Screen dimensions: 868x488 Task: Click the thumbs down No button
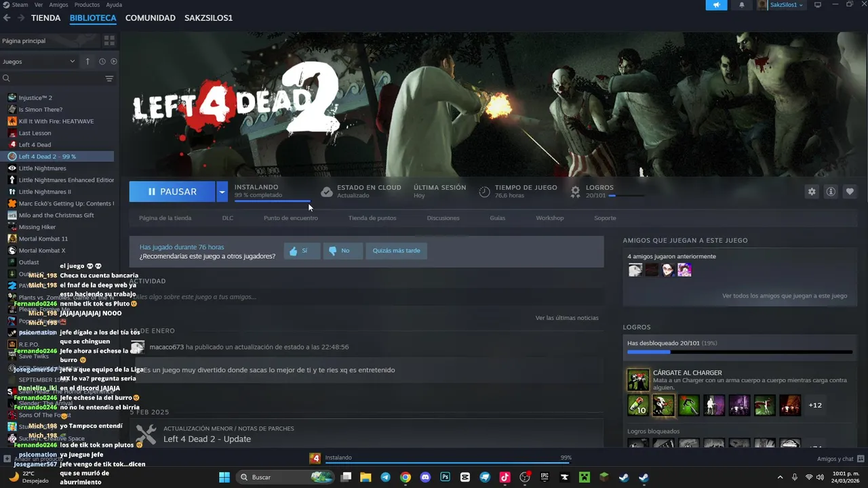click(x=342, y=251)
